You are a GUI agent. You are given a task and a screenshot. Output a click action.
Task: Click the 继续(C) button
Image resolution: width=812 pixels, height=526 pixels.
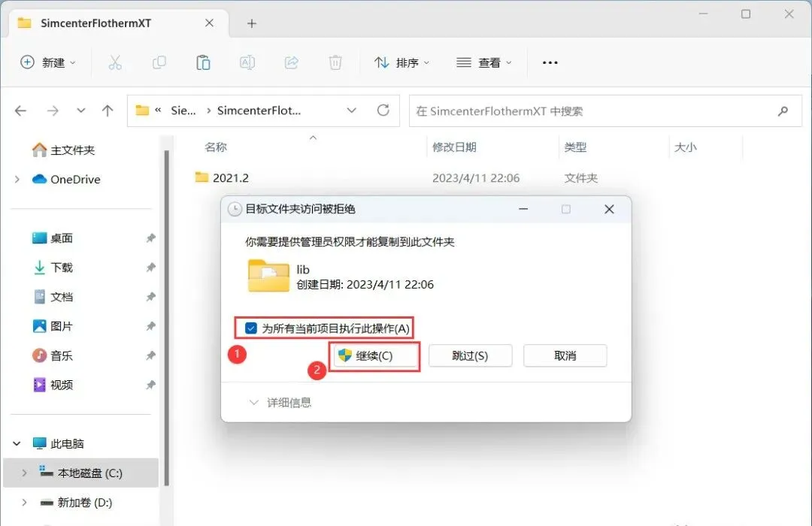click(x=374, y=355)
